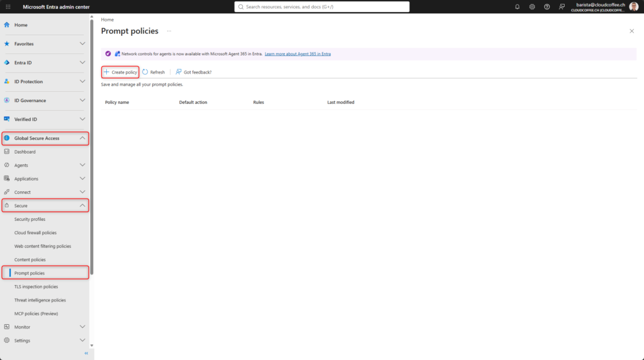Click the sidebar scroll-up arrow
This screenshot has width=644, height=360.
92,17
